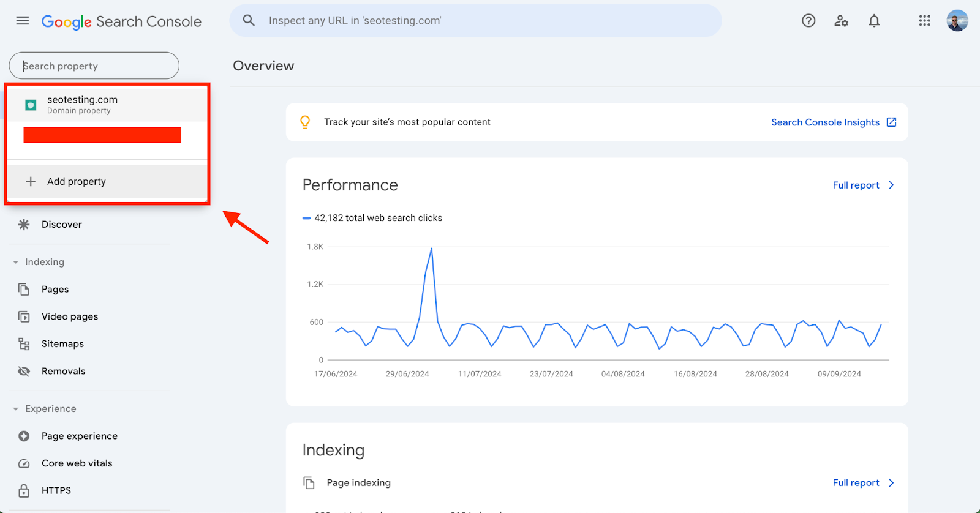Click the HTTPS padlock icon
This screenshot has width=980, height=513.
pos(24,490)
